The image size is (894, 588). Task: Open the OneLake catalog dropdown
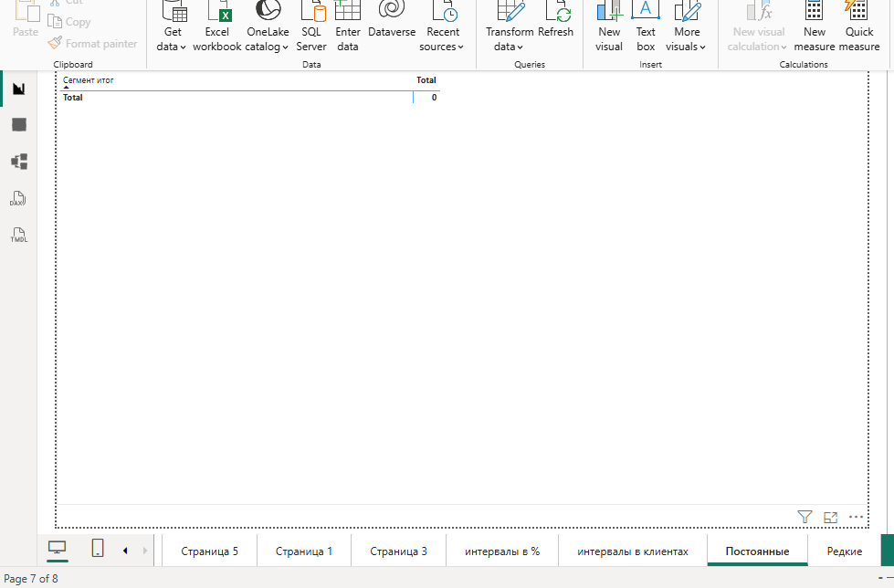[268, 26]
